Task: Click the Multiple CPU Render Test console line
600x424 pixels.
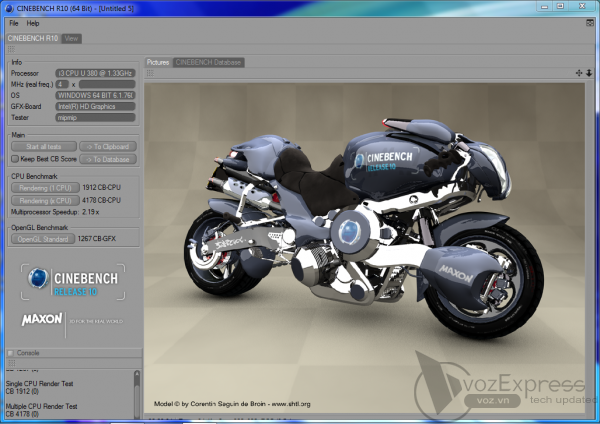Action: (x=41, y=406)
